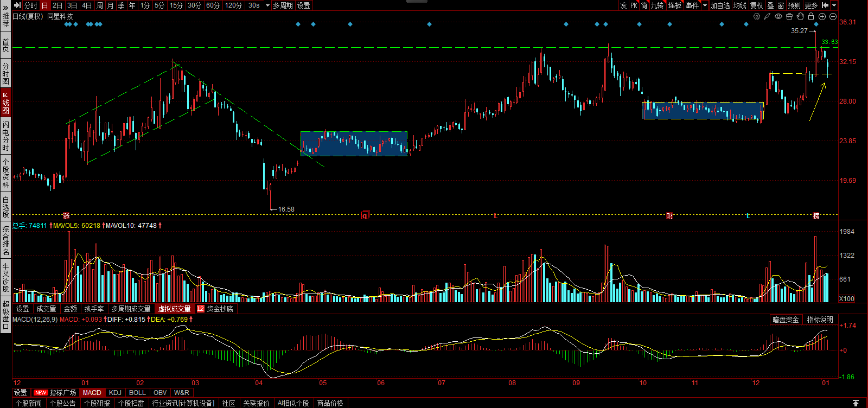
Task: Switch indicator to W&R
Action: [182, 392]
